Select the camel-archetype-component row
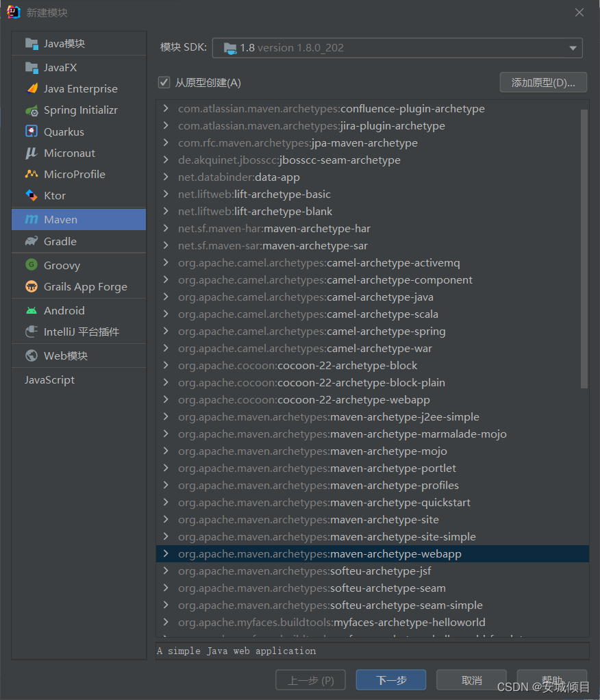Image resolution: width=600 pixels, height=700 pixels. pos(373,280)
